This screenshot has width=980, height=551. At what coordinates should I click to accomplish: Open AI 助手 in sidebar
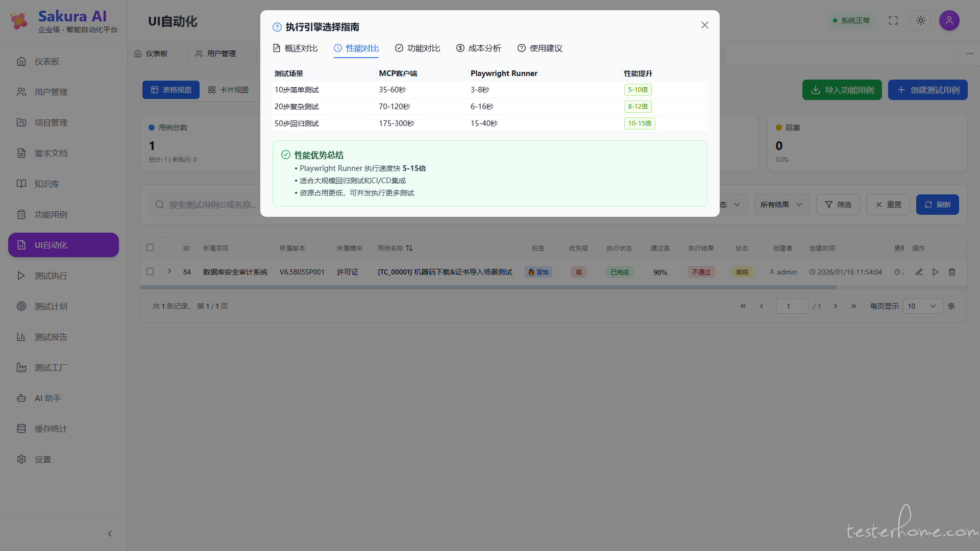tap(48, 398)
